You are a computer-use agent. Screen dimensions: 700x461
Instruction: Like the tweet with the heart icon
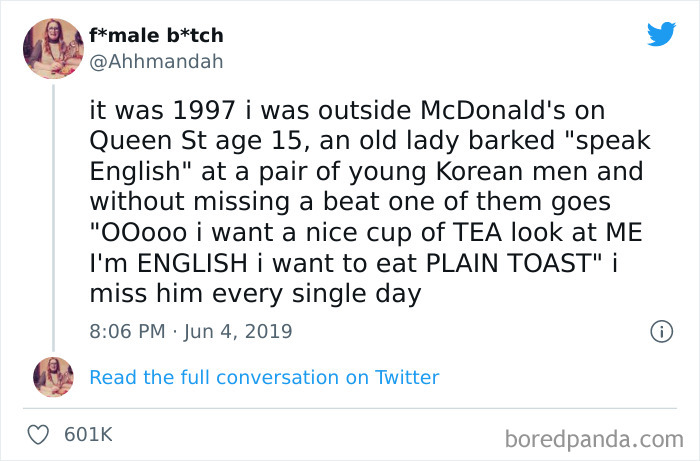(37, 435)
